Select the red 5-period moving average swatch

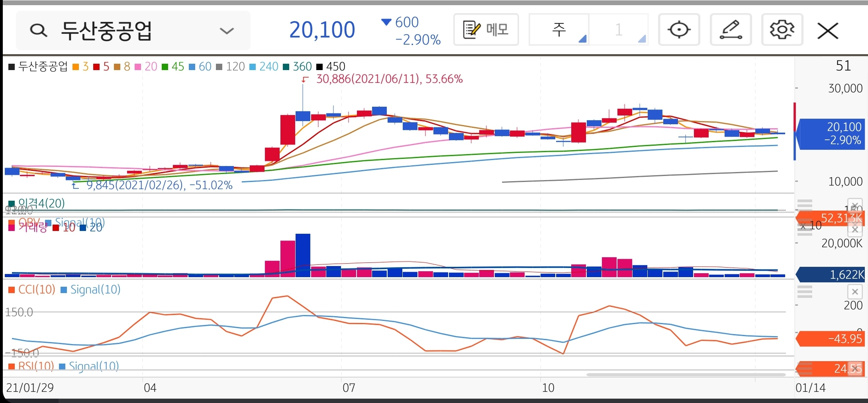click(96, 67)
